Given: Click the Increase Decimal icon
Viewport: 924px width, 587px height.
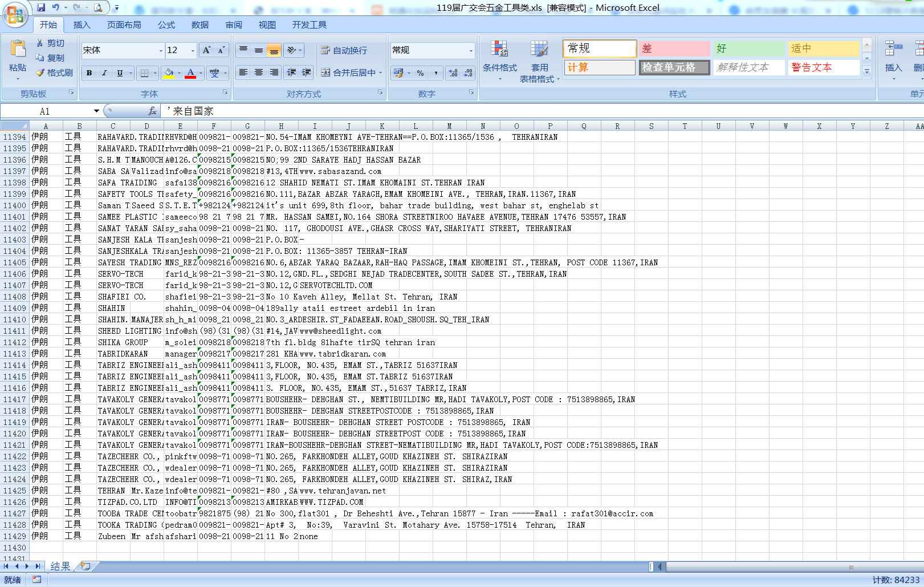Looking at the screenshot, I should 453,73.
